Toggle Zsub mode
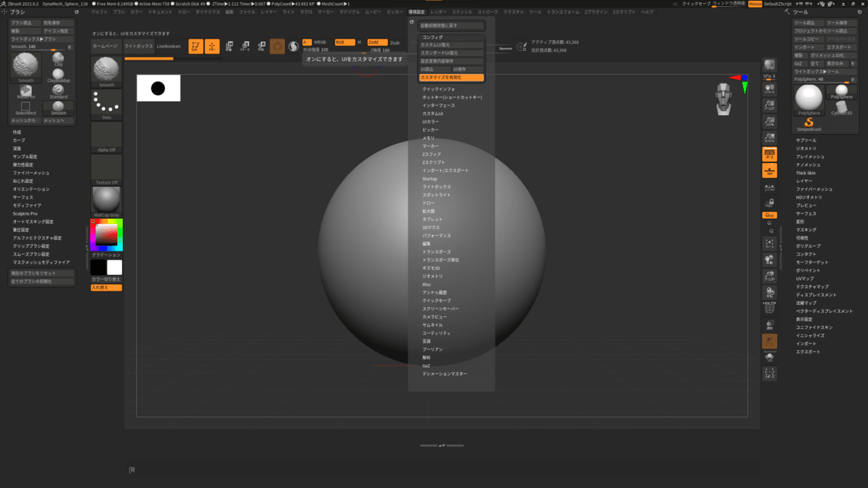This screenshot has width=868, height=488. (x=395, y=42)
